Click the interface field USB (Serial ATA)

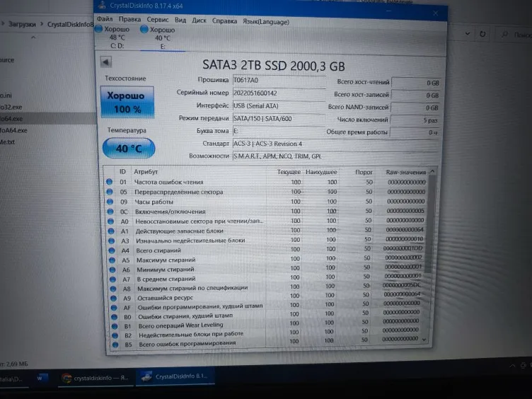[279, 106]
